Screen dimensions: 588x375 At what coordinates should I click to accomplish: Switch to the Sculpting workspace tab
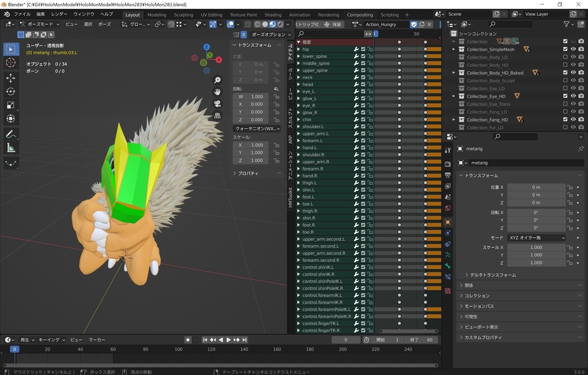pyautogui.click(x=183, y=15)
